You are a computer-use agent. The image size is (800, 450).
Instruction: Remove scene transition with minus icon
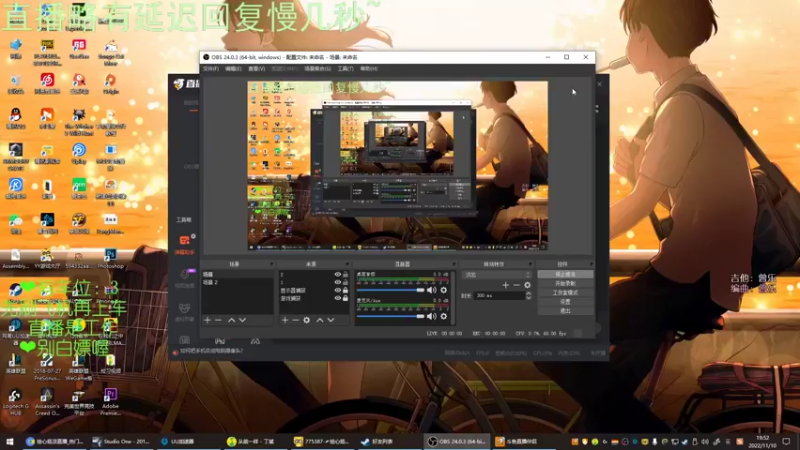pos(516,285)
